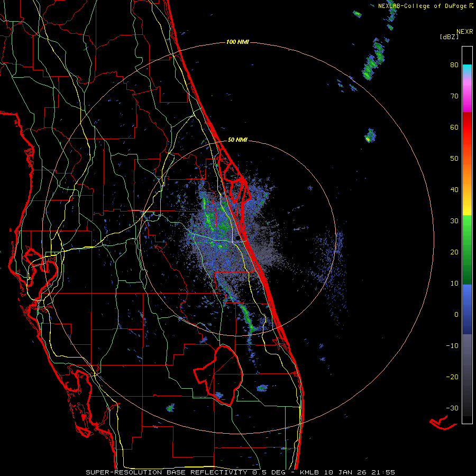Screen dimensions: 476x476
Task: Click the "KMLB" radar site identifier in caption
Action: click(x=310, y=472)
